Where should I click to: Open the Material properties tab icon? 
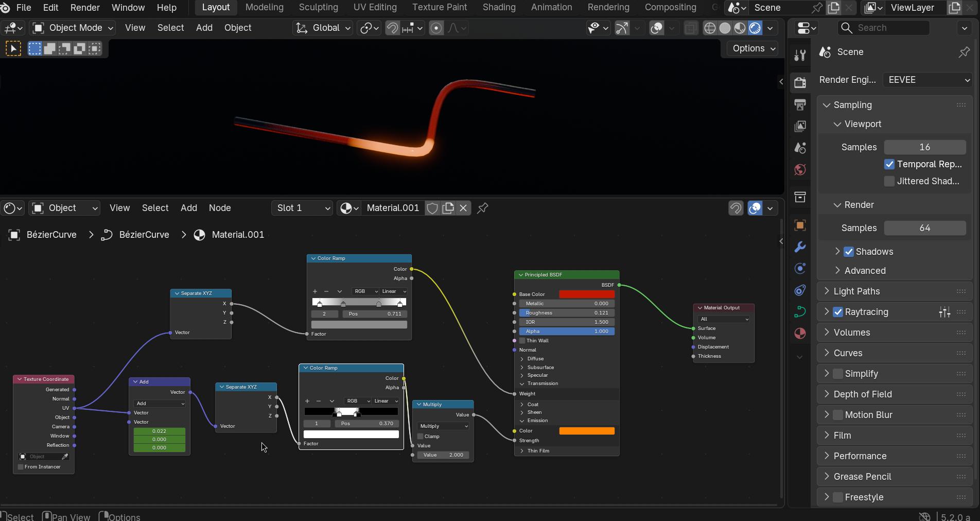pyautogui.click(x=800, y=334)
